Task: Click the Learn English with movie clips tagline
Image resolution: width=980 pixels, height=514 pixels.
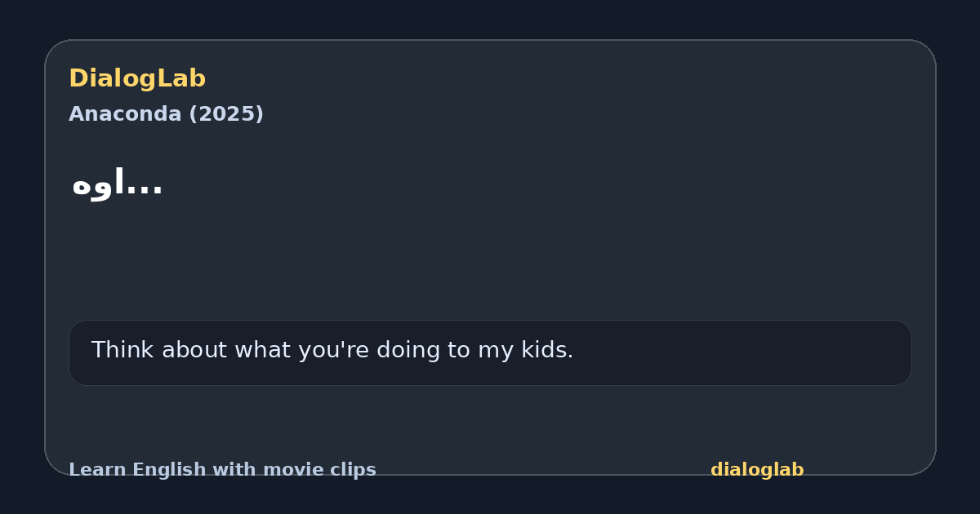Action: tap(222, 470)
